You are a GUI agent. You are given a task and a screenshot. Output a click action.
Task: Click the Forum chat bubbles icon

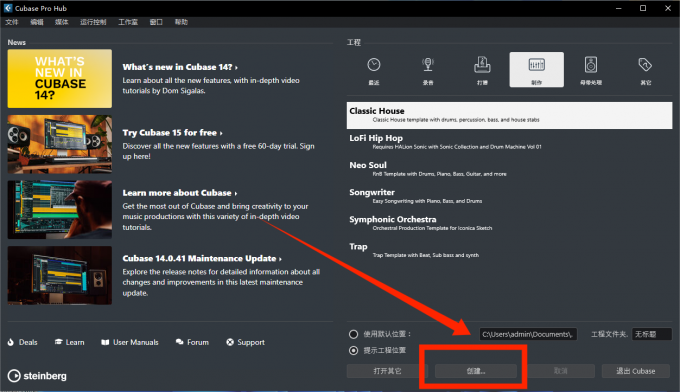(180, 342)
